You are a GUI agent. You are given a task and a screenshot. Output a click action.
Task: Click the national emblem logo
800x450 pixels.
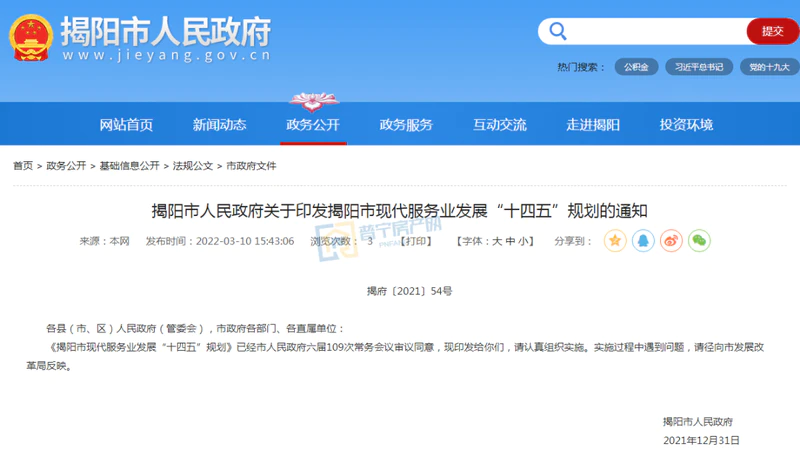[x=31, y=39]
